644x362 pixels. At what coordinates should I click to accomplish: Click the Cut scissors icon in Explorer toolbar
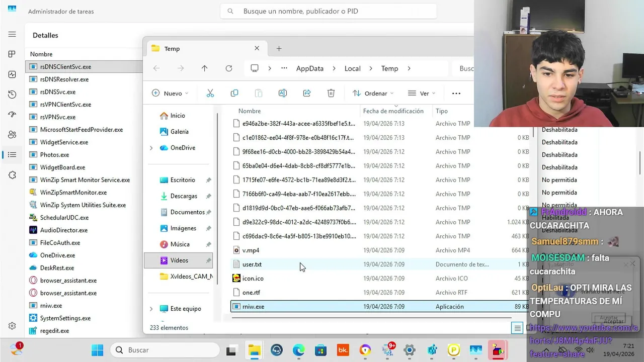[x=210, y=93]
